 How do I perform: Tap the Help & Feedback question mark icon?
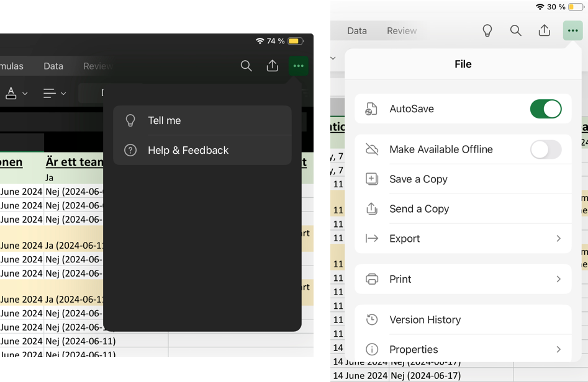click(x=130, y=150)
